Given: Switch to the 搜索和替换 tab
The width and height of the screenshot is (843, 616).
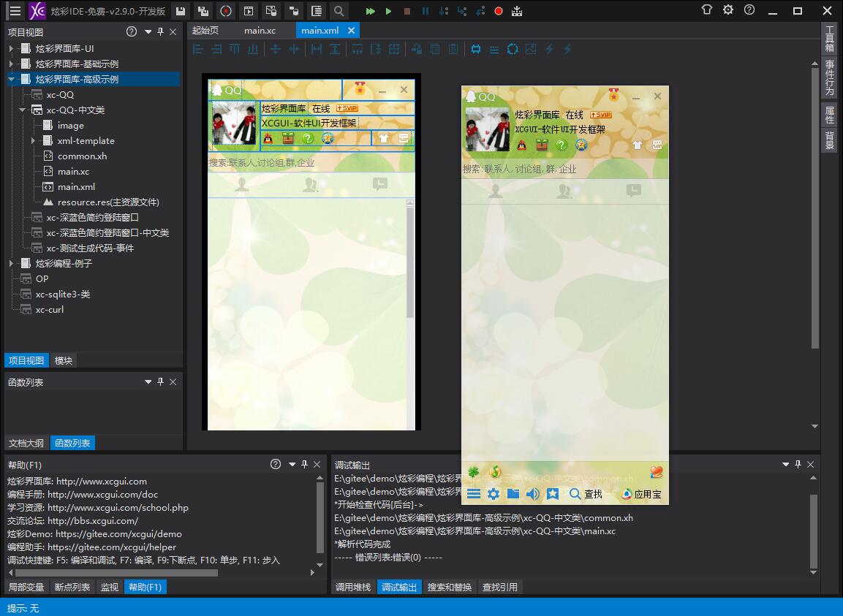Looking at the screenshot, I should pyautogui.click(x=450, y=587).
